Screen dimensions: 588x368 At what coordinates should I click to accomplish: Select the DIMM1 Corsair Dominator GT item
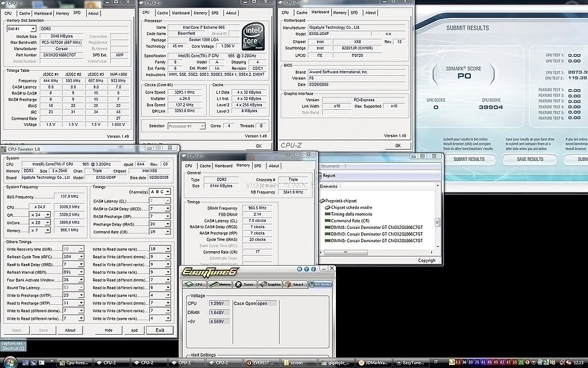(x=374, y=227)
